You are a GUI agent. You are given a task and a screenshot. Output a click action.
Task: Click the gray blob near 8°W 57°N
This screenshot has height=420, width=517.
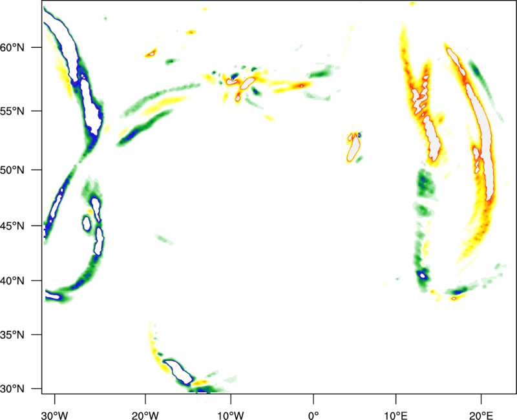(248, 83)
